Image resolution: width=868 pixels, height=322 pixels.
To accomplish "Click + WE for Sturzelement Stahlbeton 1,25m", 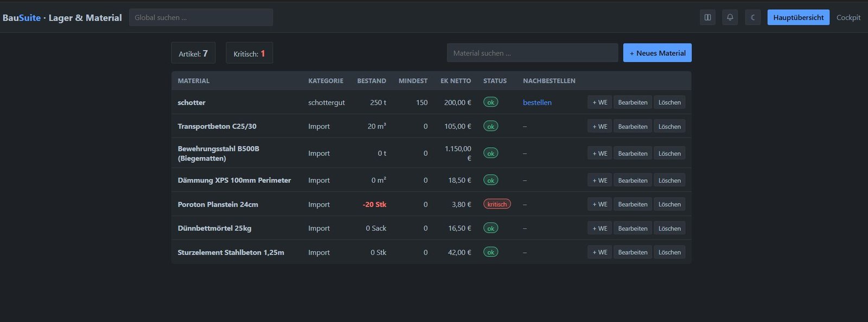I will coord(600,252).
